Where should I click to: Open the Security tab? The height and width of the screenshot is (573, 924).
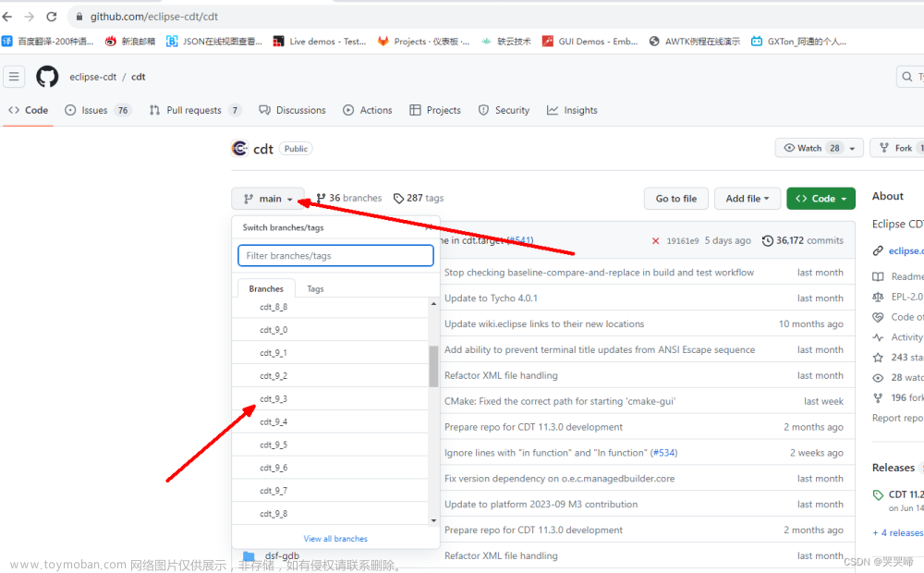(504, 110)
